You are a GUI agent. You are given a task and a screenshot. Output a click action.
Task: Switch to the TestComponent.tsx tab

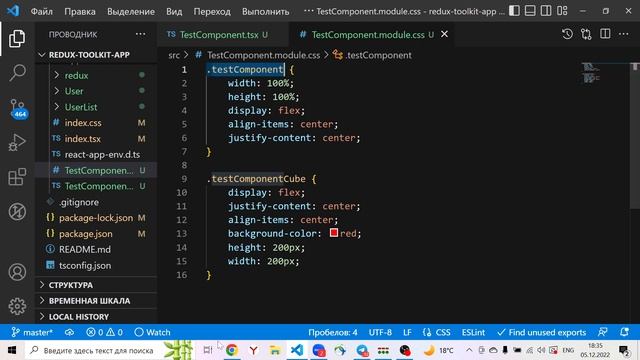[x=218, y=35]
